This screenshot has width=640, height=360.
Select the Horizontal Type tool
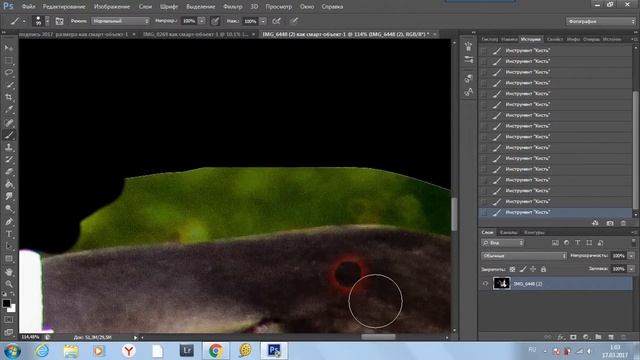[x=9, y=234]
